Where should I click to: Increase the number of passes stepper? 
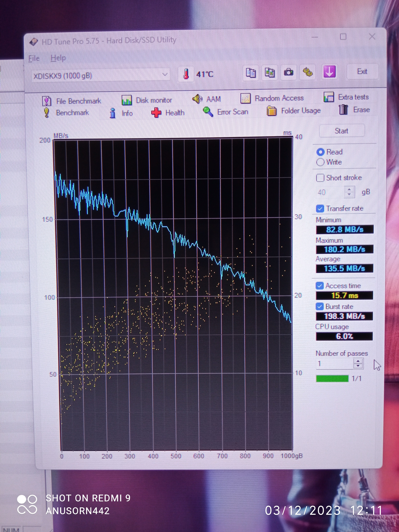(358, 361)
